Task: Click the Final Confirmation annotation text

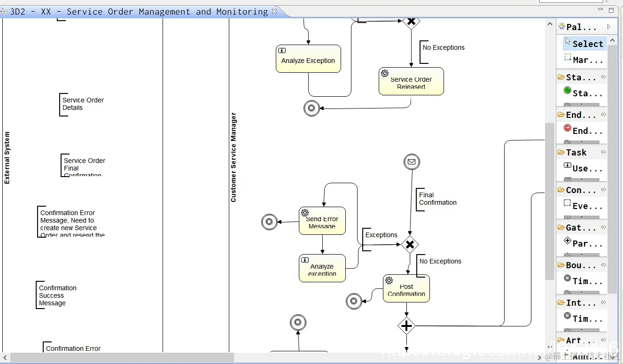Action: tap(437, 199)
